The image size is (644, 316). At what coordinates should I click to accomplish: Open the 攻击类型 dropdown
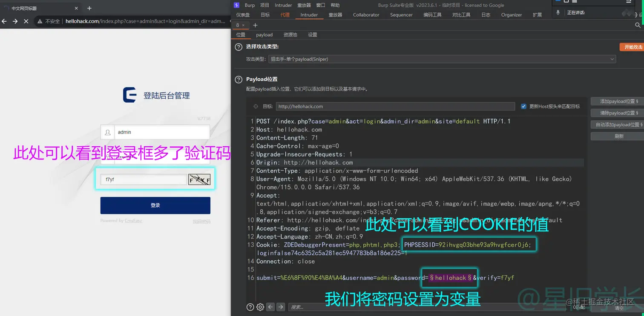tap(442, 59)
